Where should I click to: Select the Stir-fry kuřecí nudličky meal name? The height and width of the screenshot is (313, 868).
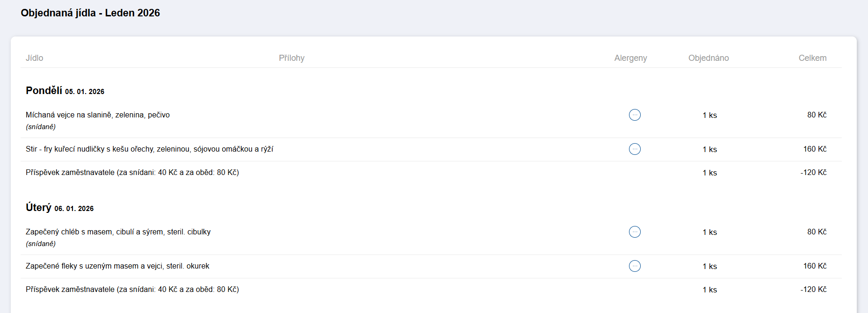pos(149,149)
